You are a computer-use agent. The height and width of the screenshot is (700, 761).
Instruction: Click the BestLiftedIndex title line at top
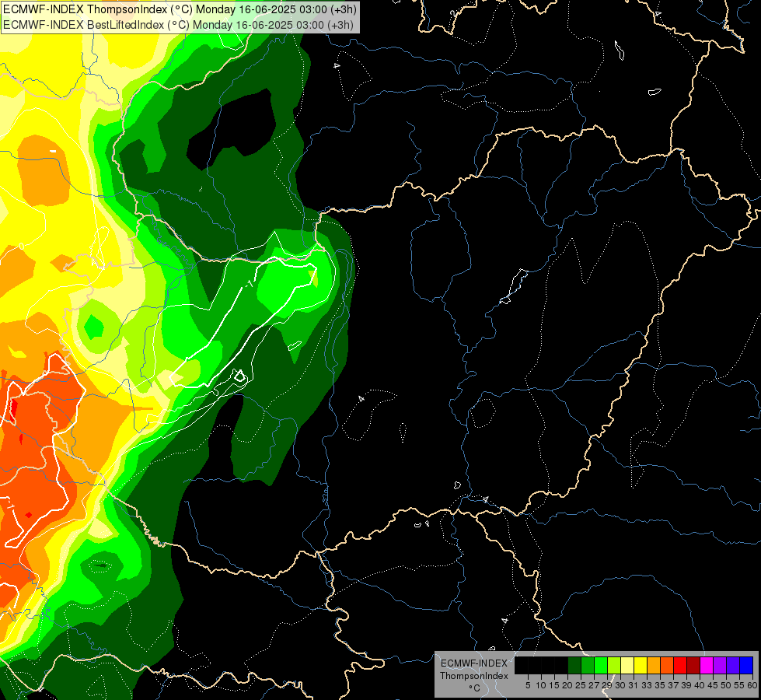coord(179,25)
